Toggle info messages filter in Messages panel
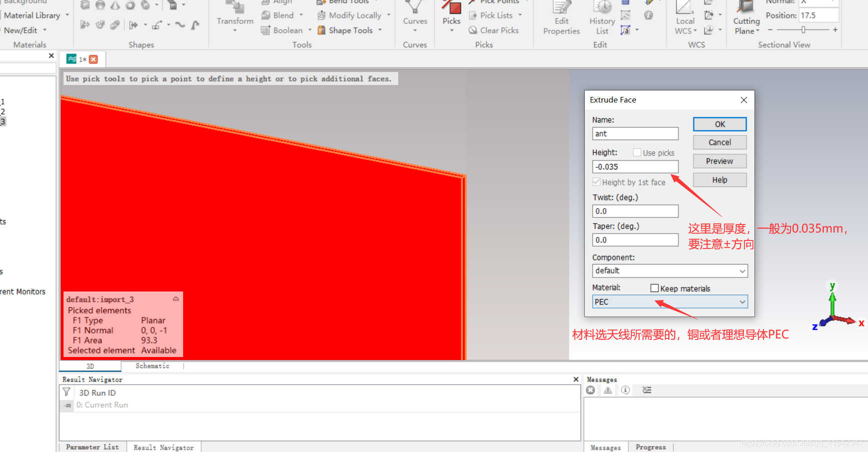Image resolution: width=868 pixels, height=452 pixels. coord(625,390)
